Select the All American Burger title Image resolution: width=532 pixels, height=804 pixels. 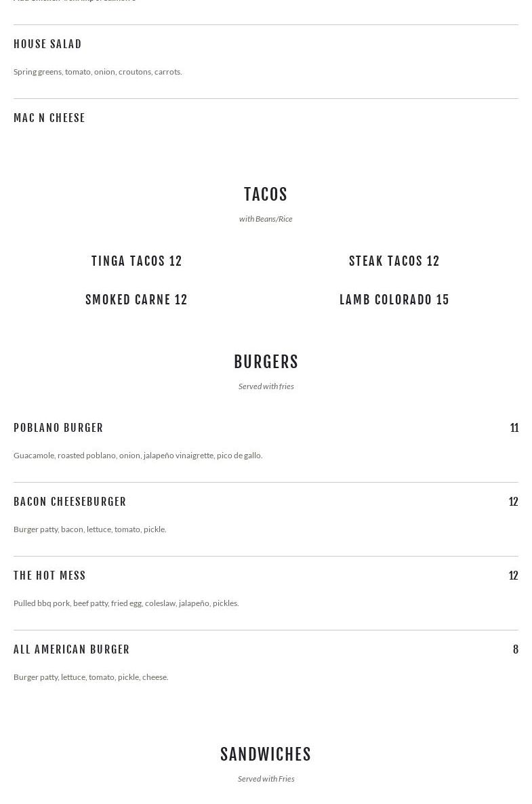pos(72,649)
